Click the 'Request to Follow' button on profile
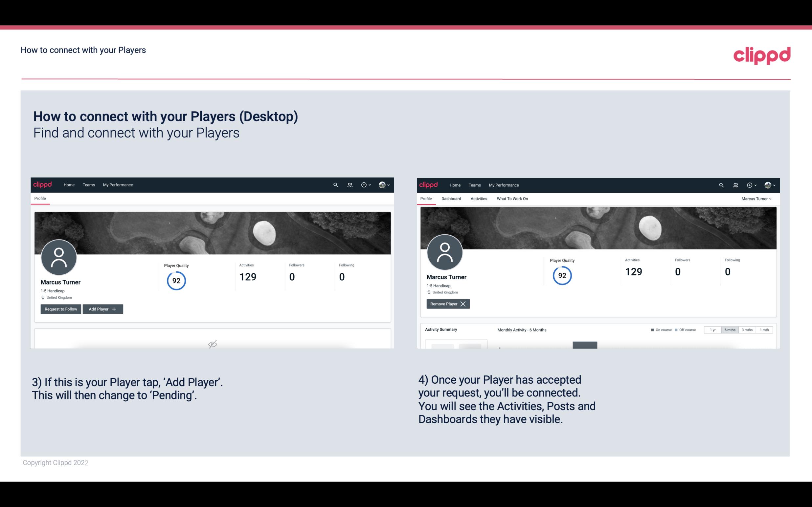 pyautogui.click(x=60, y=309)
